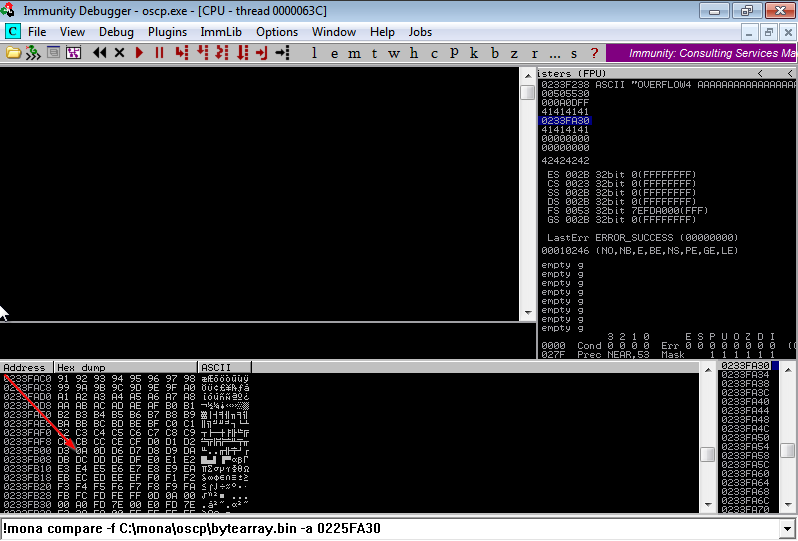
Task: Click the hex dump scrollbar thumb
Action: pyautogui.click(x=707, y=454)
